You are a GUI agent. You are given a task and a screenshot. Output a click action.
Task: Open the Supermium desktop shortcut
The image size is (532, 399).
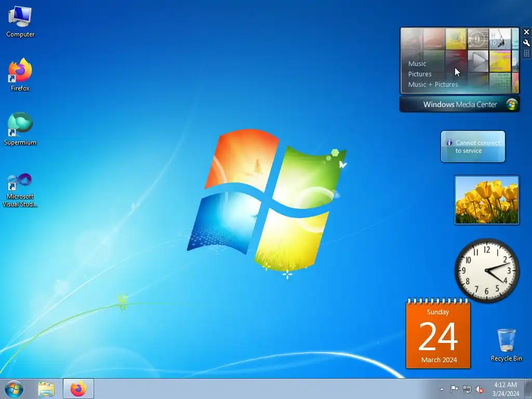pyautogui.click(x=20, y=129)
